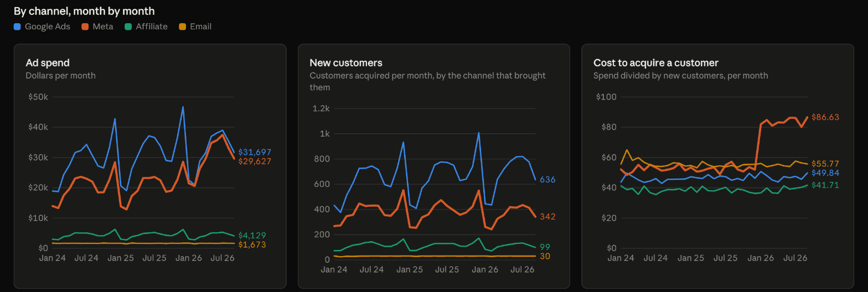This screenshot has width=868, height=292.
Task: Click the 'Dollars per month' subtitle
Action: pyautogui.click(x=60, y=75)
